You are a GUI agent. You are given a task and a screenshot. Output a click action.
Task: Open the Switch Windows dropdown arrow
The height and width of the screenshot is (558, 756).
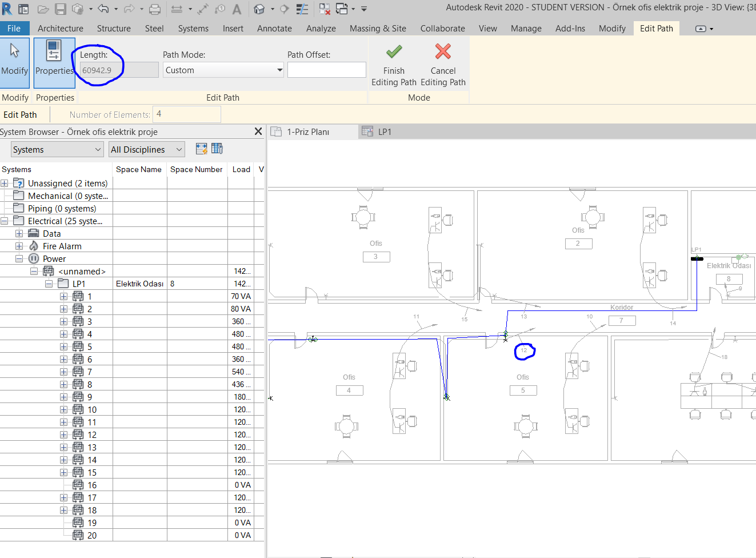(x=353, y=9)
